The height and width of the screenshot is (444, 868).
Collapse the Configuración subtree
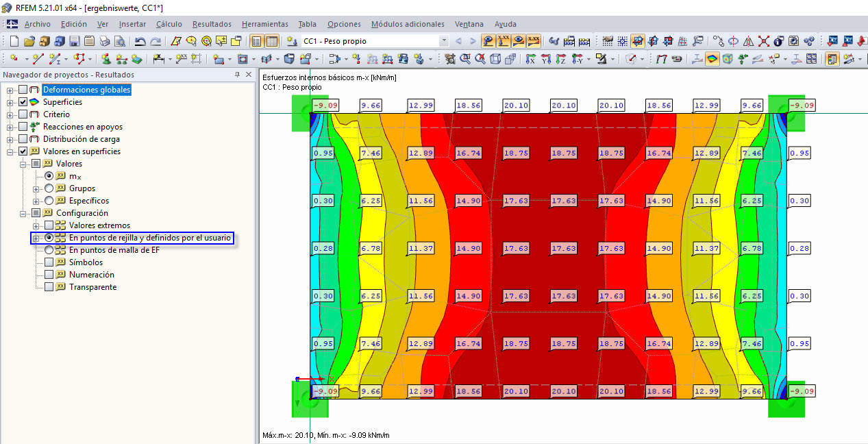click(23, 213)
